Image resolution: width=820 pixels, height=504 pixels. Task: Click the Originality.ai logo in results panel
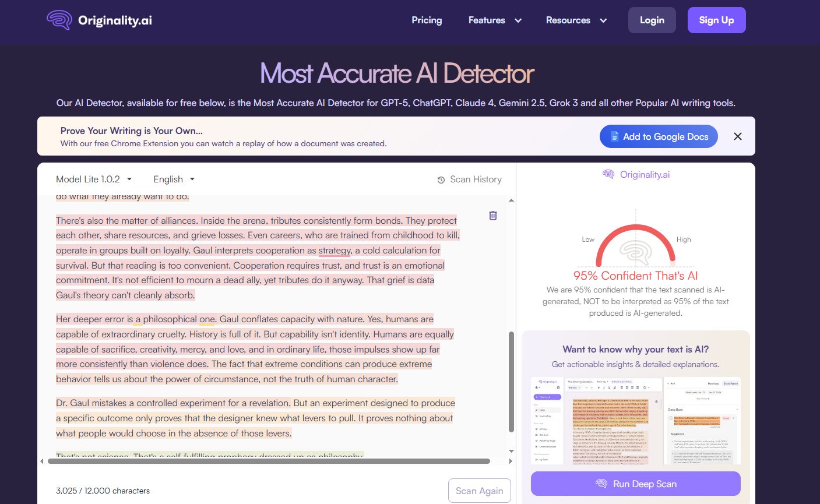click(636, 174)
